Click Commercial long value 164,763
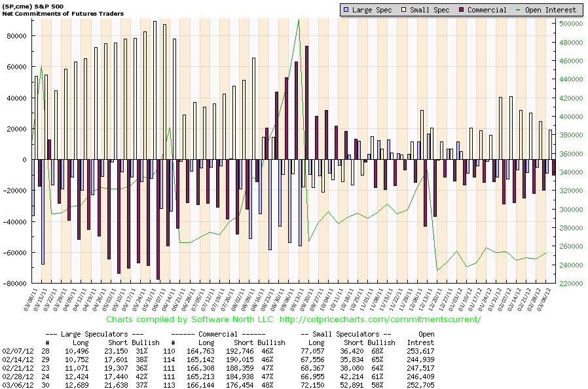 200,351
